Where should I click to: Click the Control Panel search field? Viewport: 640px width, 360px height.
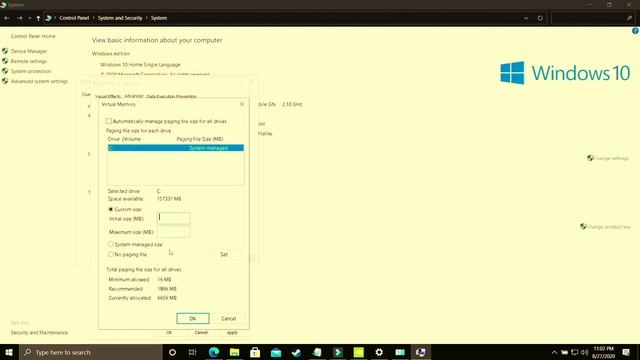pos(592,18)
